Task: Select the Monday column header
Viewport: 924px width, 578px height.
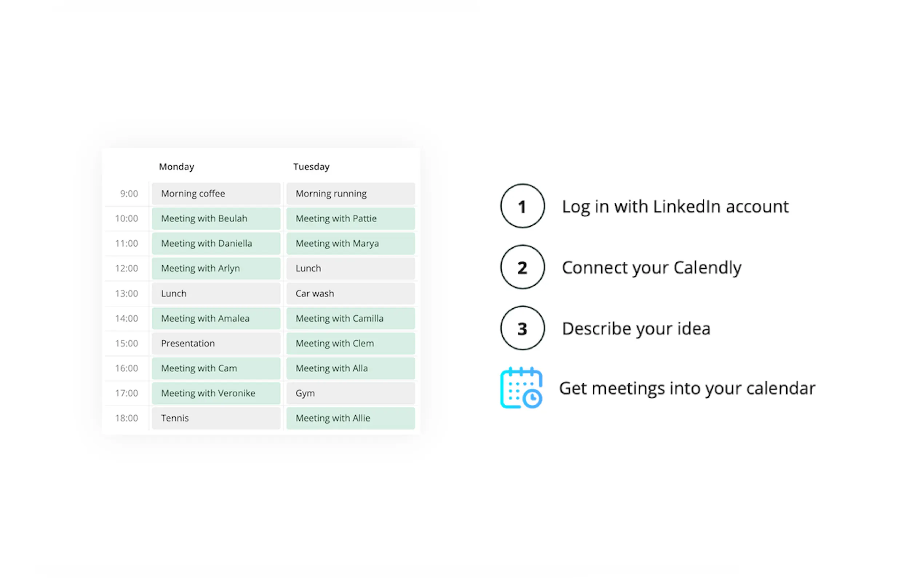Action: pyautogui.click(x=176, y=167)
